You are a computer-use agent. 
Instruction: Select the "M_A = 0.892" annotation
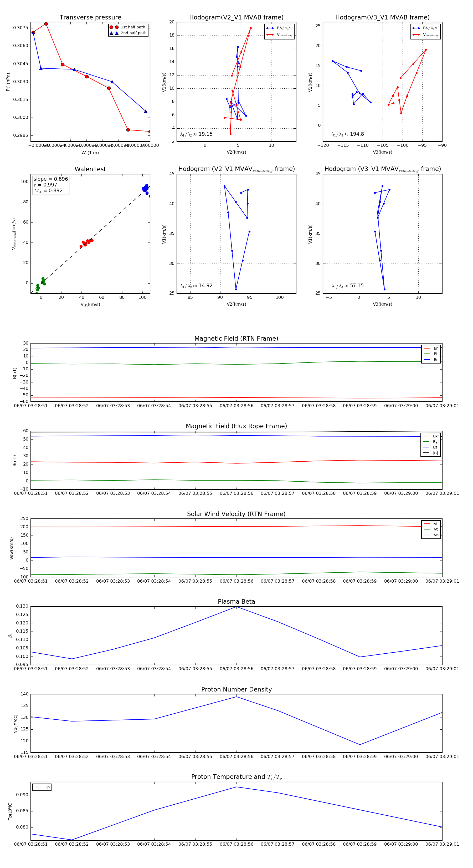click(x=48, y=191)
